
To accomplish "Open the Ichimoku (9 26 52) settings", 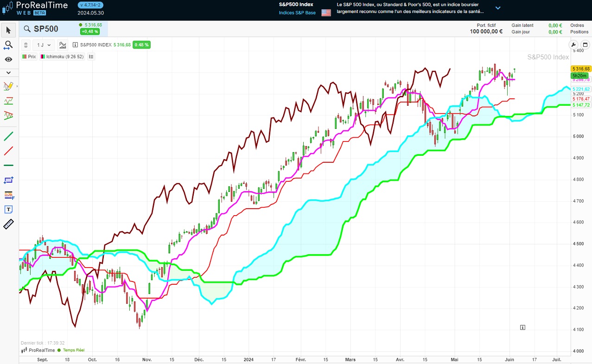I will pyautogui.click(x=62, y=57).
